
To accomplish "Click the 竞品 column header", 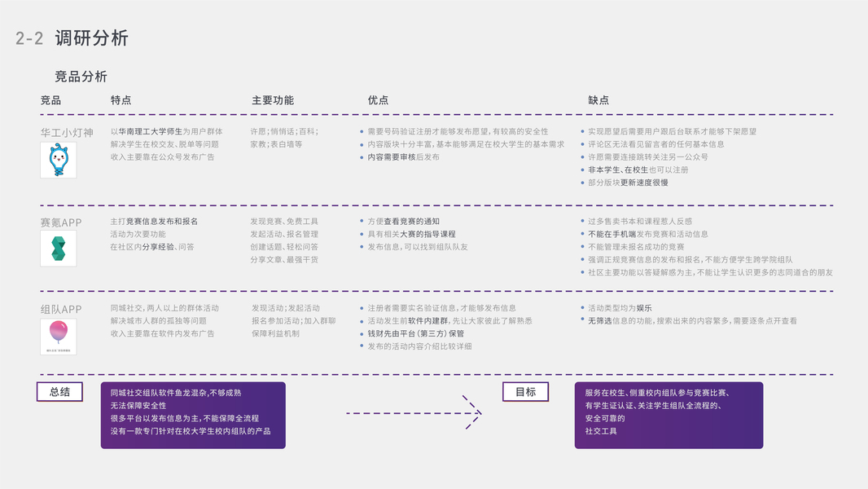I will click(x=51, y=100).
